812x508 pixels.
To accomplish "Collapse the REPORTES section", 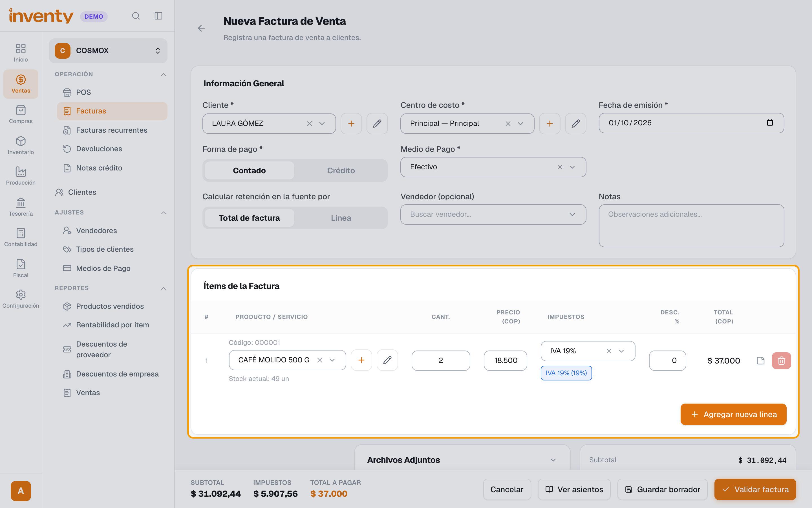I will pos(164,288).
